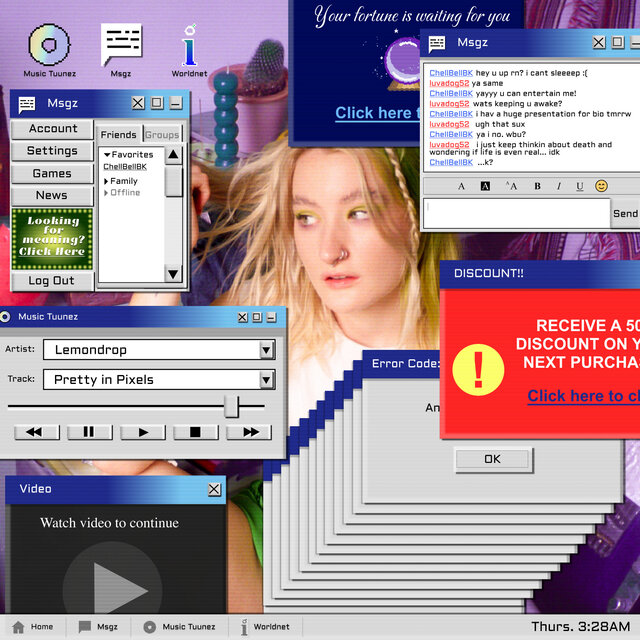Click the taskbar clock Thurs. 3:28AM
This screenshot has width=640, height=640.
pyautogui.click(x=580, y=627)
